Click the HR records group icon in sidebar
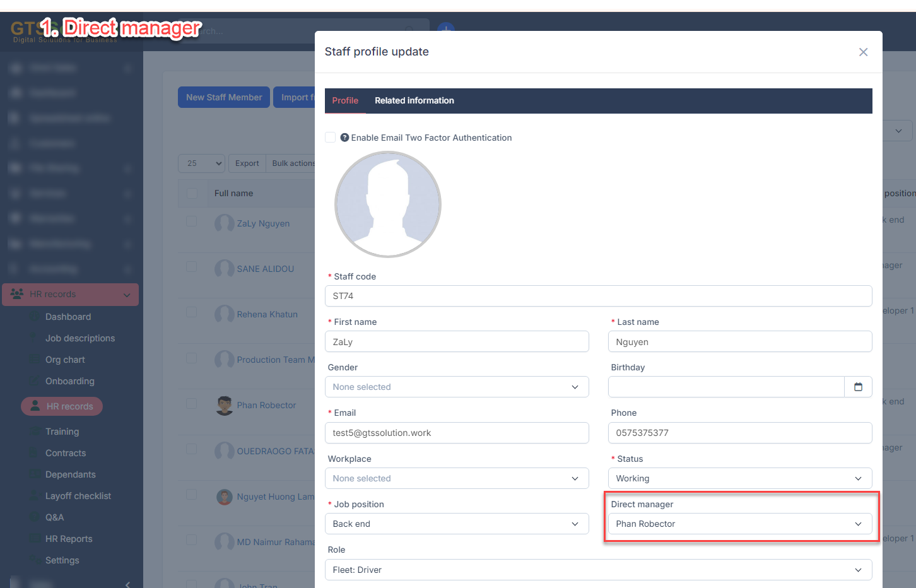Screen dimensions: 916x588 [x=17, y=294]
